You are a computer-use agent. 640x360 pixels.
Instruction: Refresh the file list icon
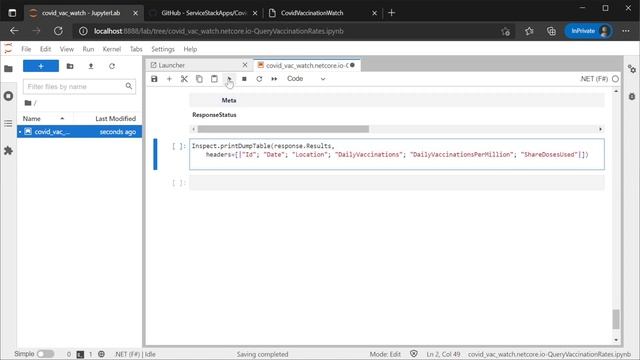[112, 66]
